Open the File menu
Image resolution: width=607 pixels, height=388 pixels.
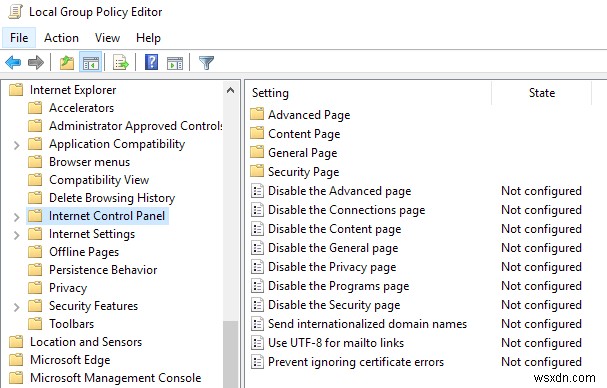pos(19,38)
